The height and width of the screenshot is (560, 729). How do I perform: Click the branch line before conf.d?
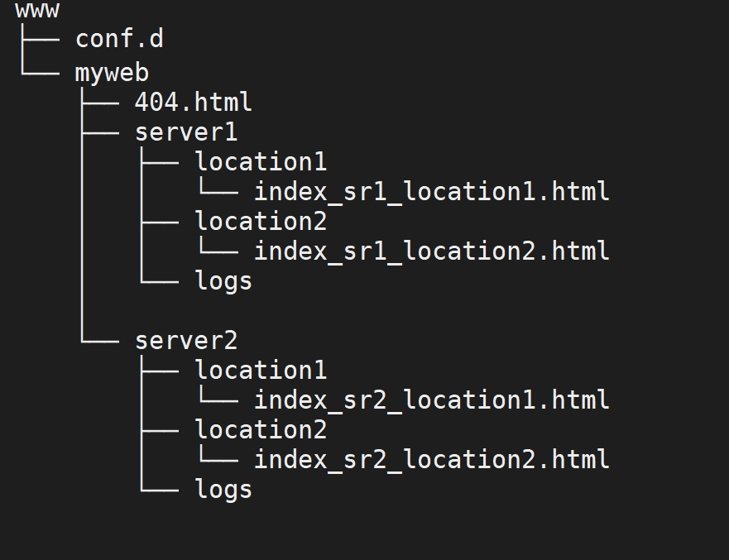pos(41,40)
